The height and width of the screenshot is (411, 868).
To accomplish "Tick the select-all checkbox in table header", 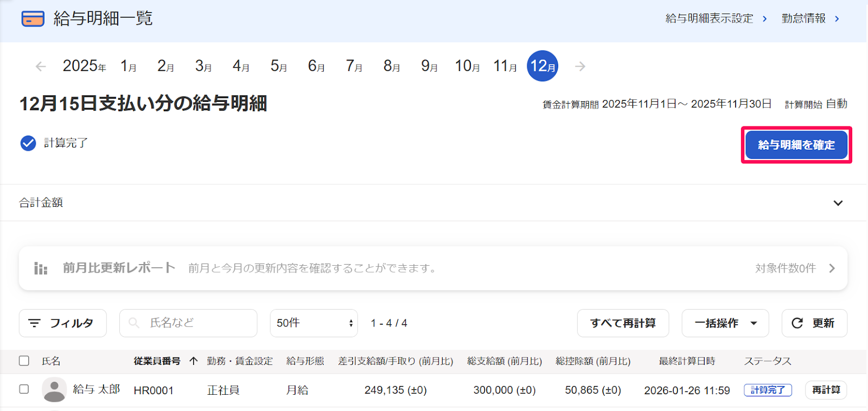I will (x=24, y=361).
